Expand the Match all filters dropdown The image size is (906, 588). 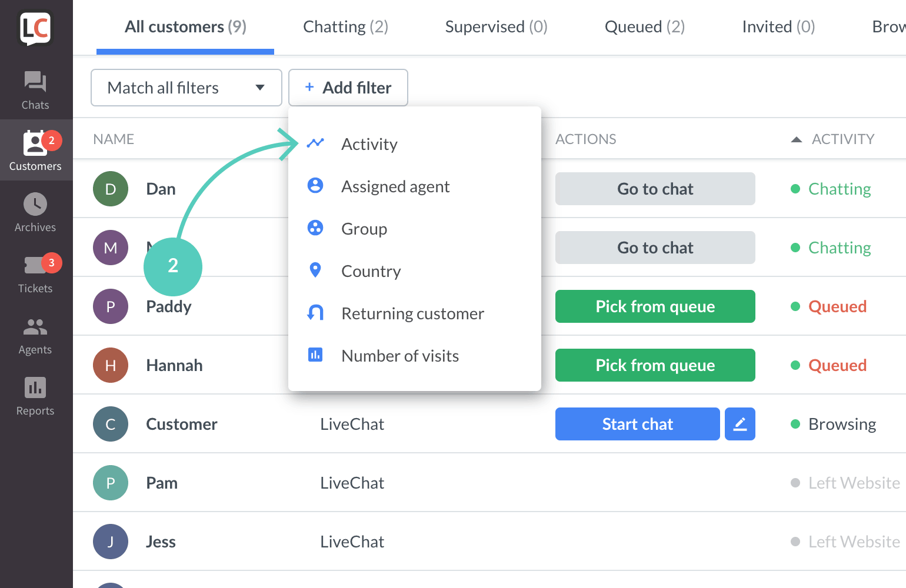click(x=186, y=88)
